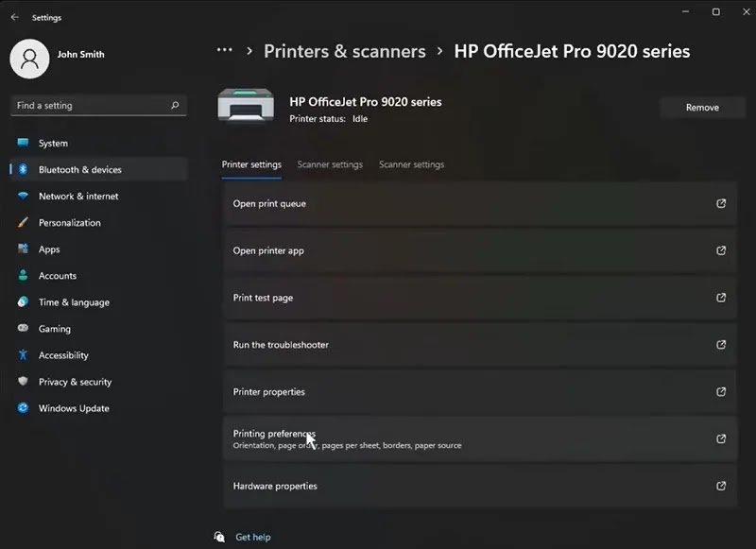Open printer app row
Screen dimensions: 756x549
480,250
